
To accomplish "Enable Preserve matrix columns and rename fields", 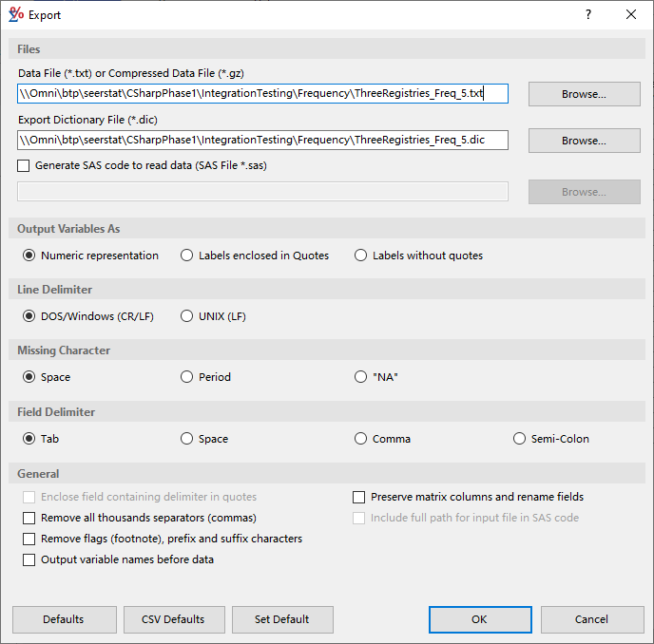I will click(359, 497).
